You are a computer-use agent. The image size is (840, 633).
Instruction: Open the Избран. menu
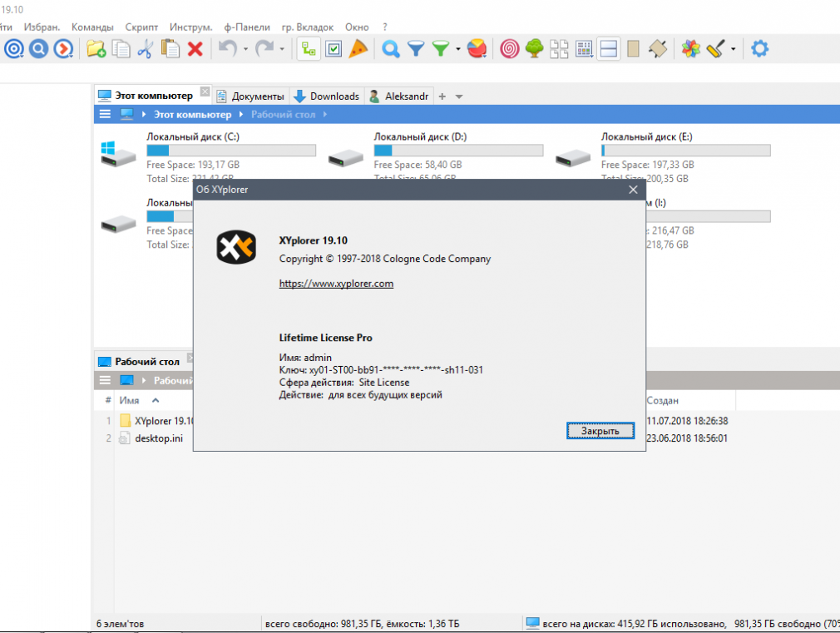coord(42,27)
